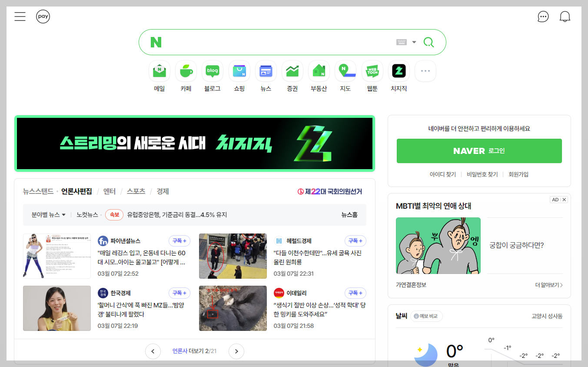Expand the 분야별 뉴스 dropdown
Image resolution: width=588 pixels, height=367 pixels.
[48, 215]
